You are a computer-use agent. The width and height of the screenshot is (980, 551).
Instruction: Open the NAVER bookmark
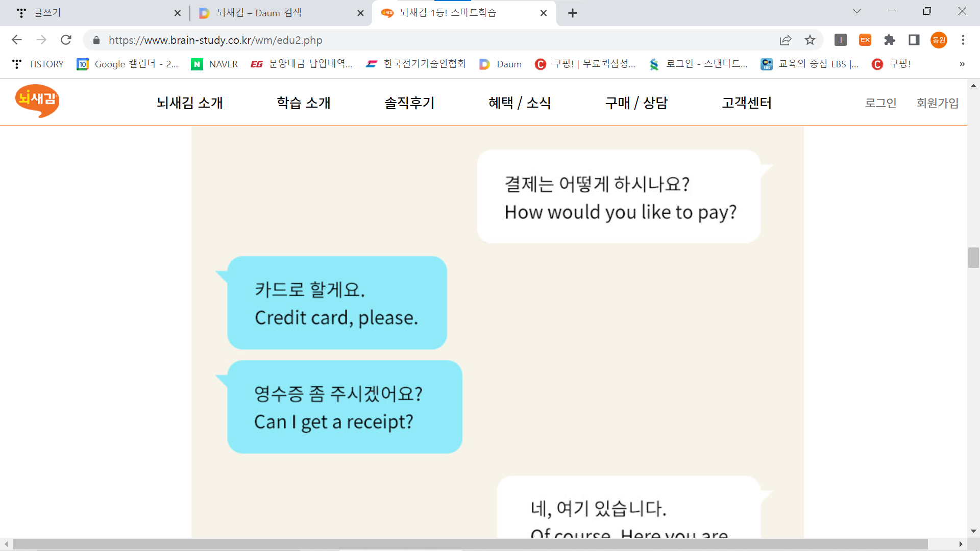tap(214, 64)
